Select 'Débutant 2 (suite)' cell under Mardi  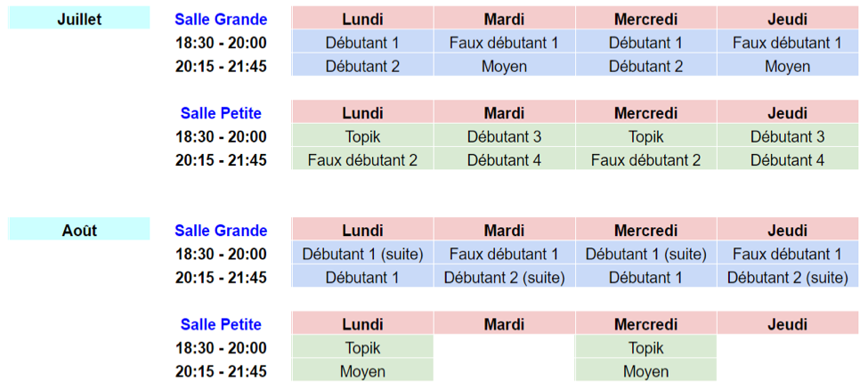point(504,278)
